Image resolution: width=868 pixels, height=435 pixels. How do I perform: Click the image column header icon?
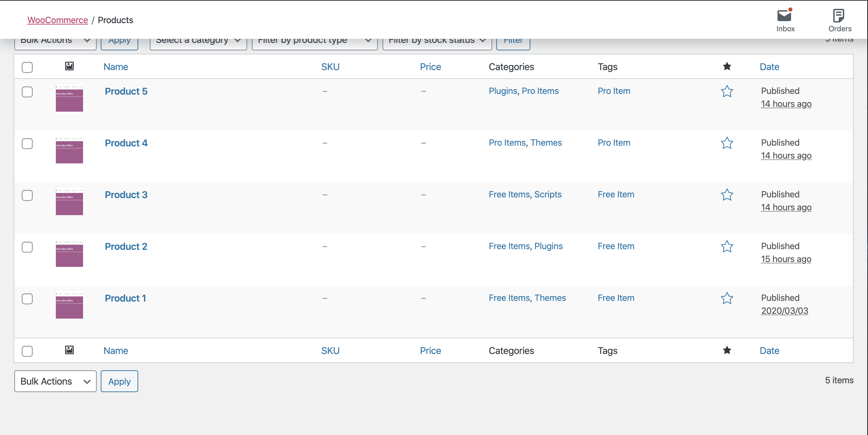(69, 66)
